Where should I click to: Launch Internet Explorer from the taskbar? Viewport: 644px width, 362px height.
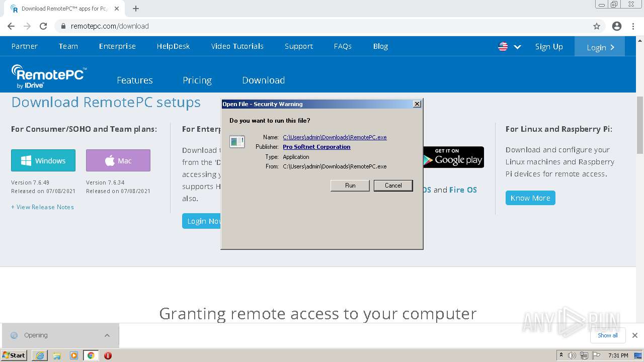[x=40, y=355]
